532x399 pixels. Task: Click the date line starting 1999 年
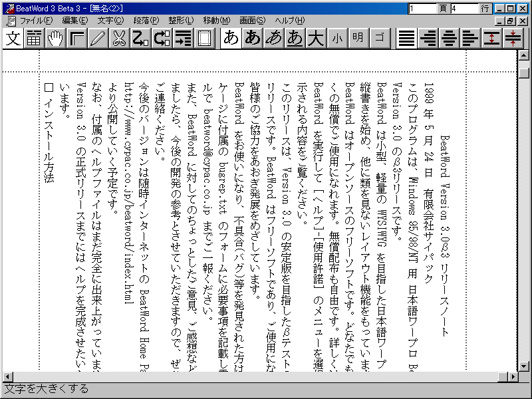click(x=428, y=183)
